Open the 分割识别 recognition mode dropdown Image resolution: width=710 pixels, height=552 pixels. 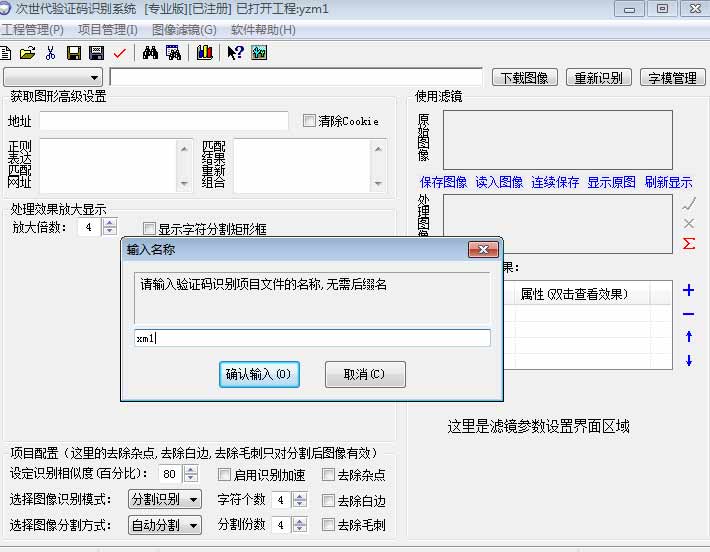coord(165,499)
